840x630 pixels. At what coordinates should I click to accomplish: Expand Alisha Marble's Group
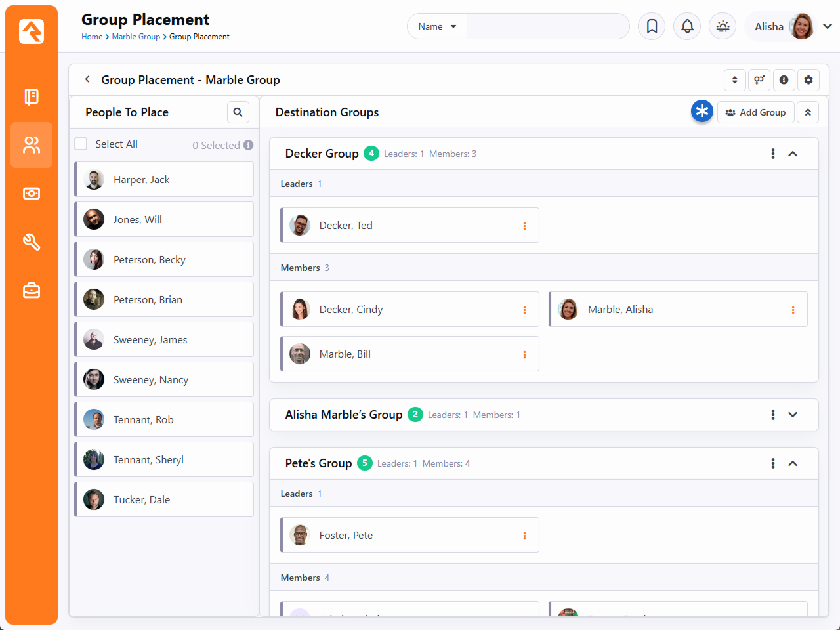[x=793, y=415]
